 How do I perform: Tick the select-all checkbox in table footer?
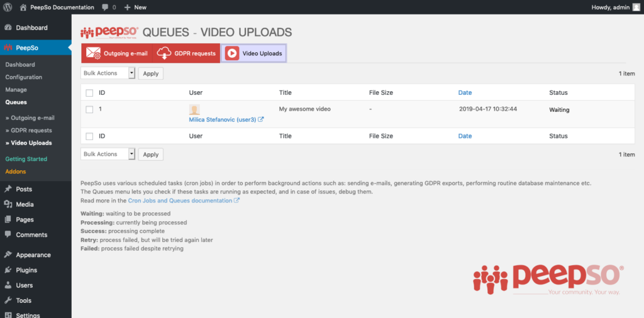click(x=89, y=136)
